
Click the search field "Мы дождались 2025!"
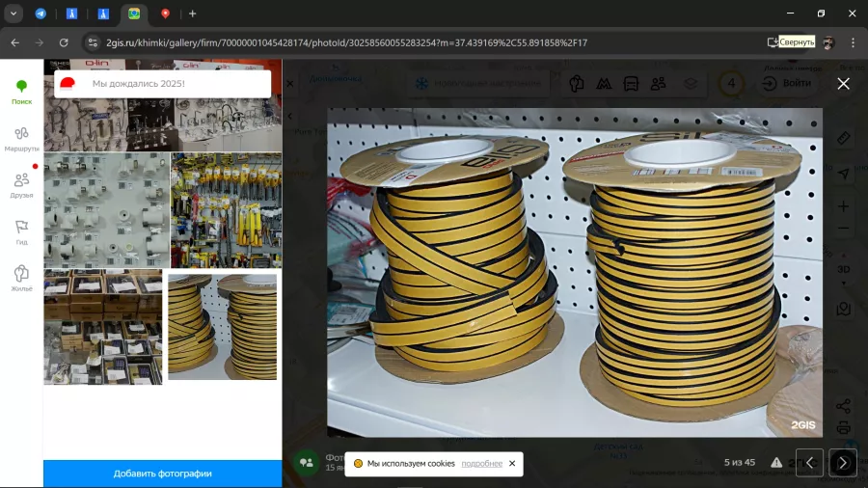point(164,84)
